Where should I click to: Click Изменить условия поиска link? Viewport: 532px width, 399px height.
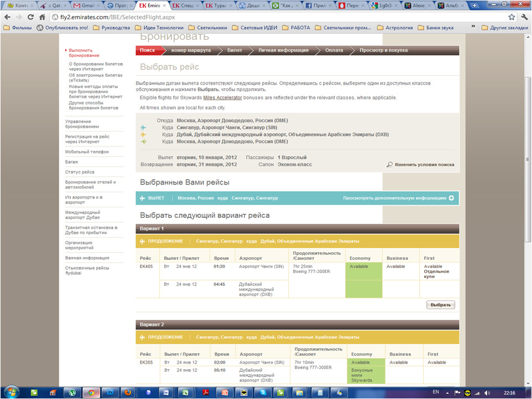coord(425,165)
